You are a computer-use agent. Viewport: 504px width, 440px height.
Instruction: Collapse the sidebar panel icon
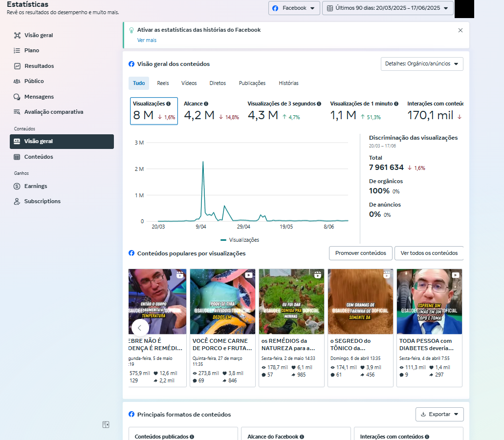(x=106, y=424)
